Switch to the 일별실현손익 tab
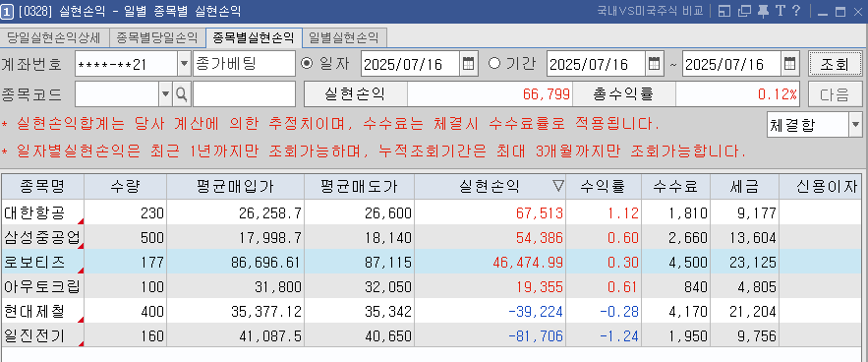This screenshot has width=868, height=362. (344, 37)
